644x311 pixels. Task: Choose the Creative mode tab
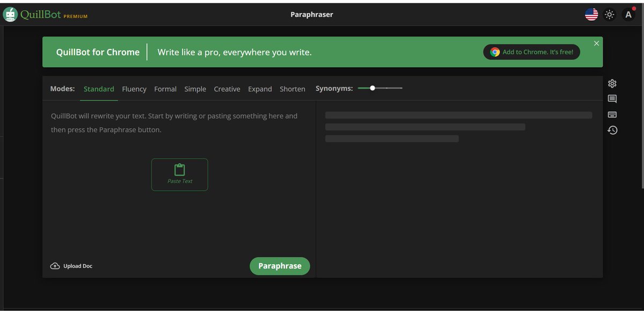(227, 89)
